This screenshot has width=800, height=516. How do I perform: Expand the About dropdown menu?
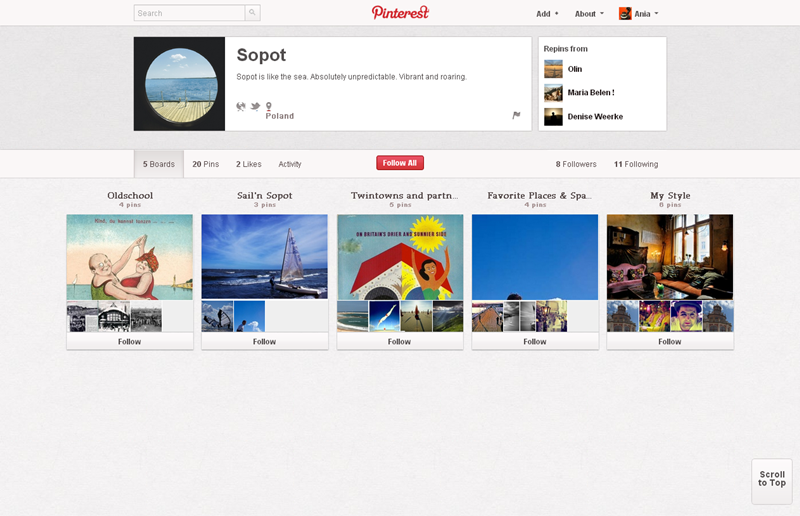(589, 14)
